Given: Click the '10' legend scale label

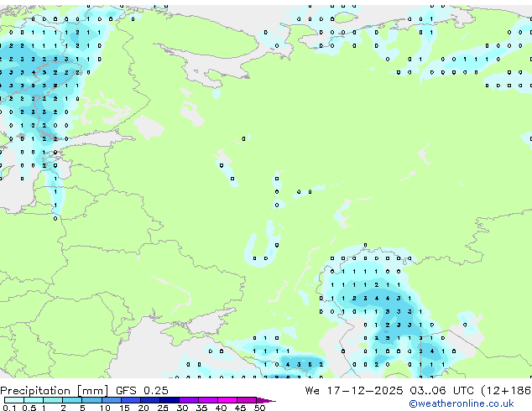Looking at the screenshot, I should pyautogui.click(x=105, y=408).
